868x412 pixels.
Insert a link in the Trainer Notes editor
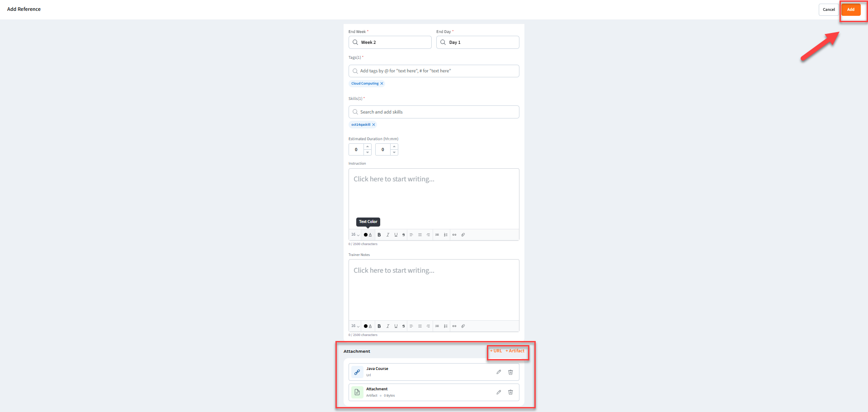pyautogui.click(x=454, y=326)
